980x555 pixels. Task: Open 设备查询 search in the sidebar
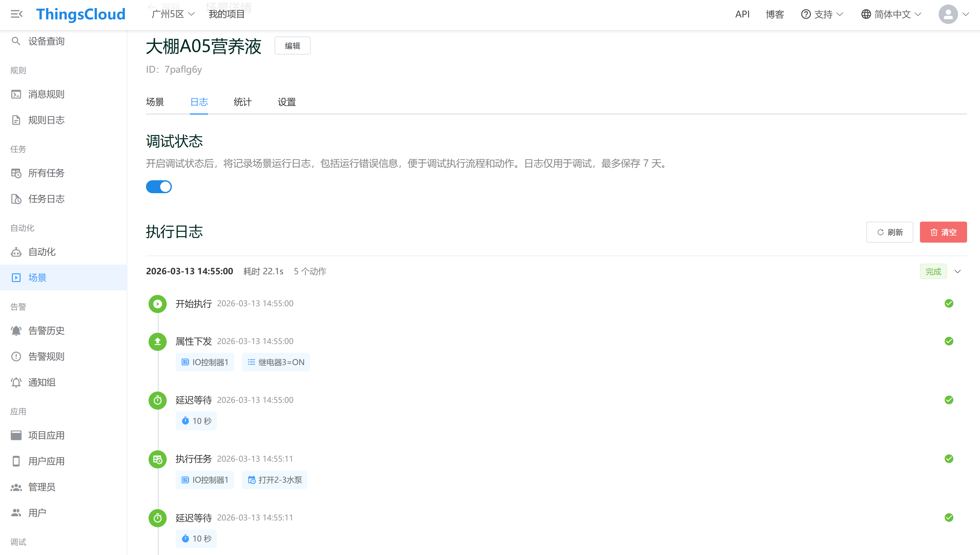pyautogui.click(x=46, y=41)
